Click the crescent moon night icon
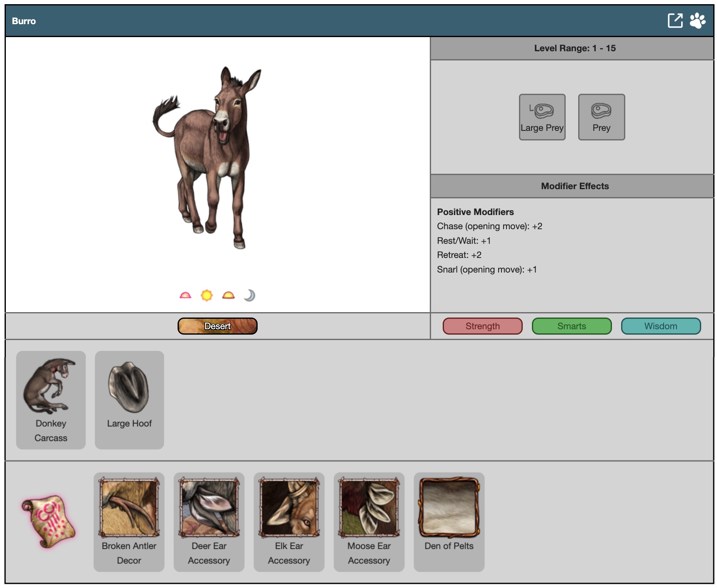This screenshot has height=588, width=717. 249,295
